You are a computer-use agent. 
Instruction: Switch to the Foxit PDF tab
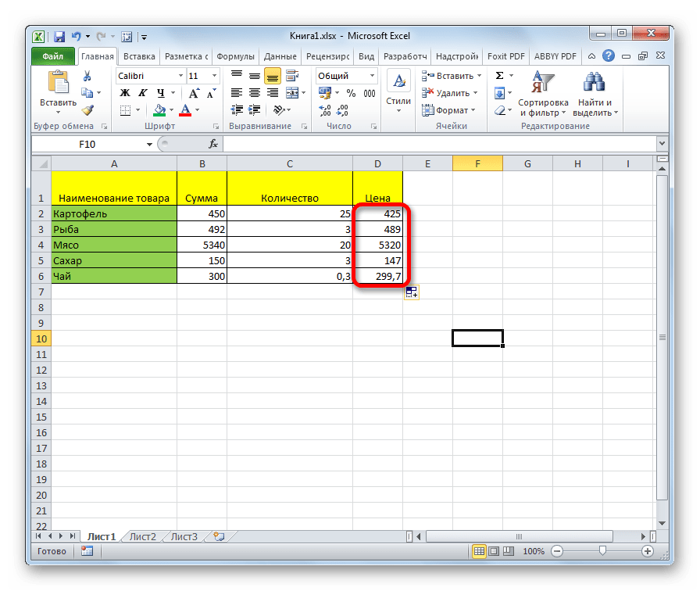point(505,56)
